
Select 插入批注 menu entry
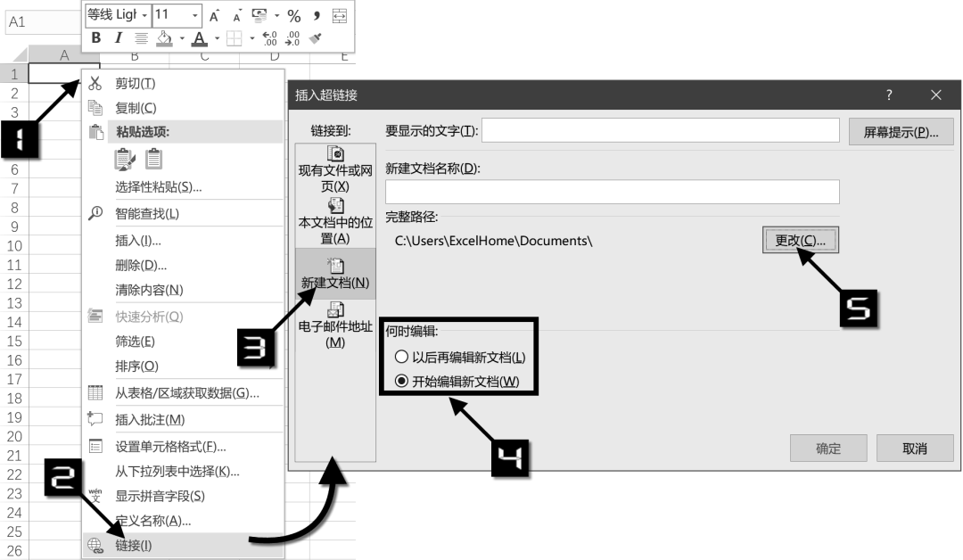pos(183,419)
